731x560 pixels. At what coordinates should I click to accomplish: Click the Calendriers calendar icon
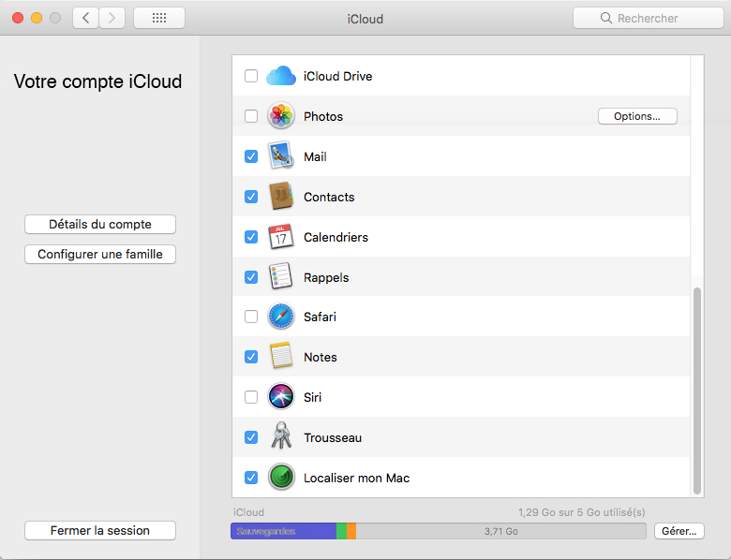pyautogui.click(x=281, y=237)
